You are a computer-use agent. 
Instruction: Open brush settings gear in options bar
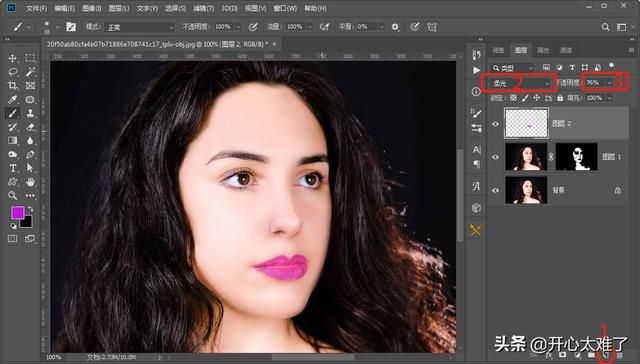point(395,27)
